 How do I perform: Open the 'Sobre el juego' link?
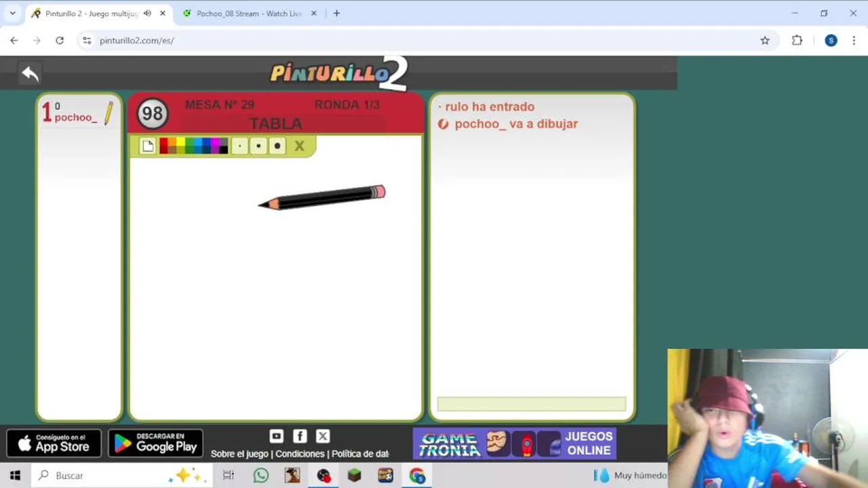click(x=239, y=453)
